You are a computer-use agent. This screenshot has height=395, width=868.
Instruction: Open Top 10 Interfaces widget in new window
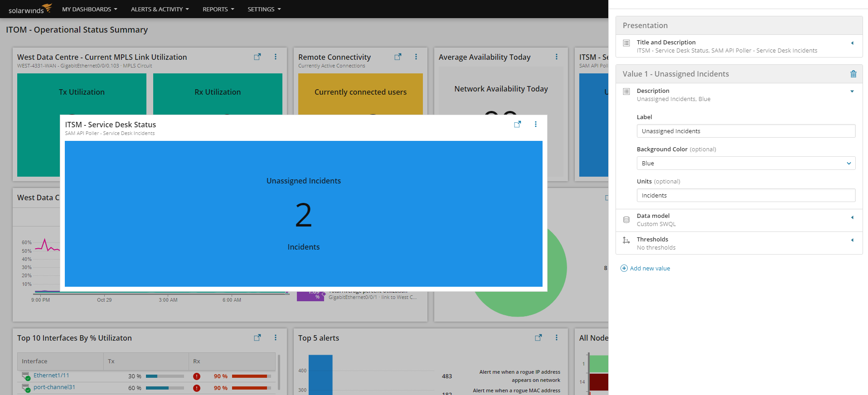point(257,337)
